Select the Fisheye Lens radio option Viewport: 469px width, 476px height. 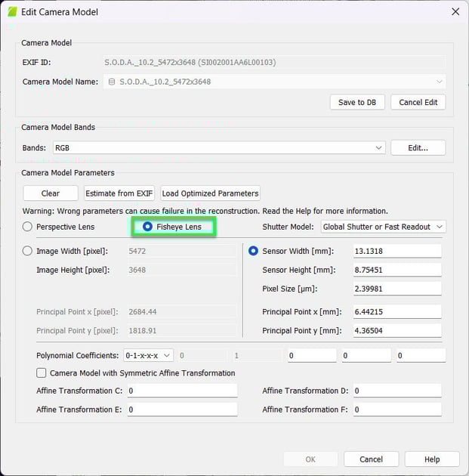[148, 227]
